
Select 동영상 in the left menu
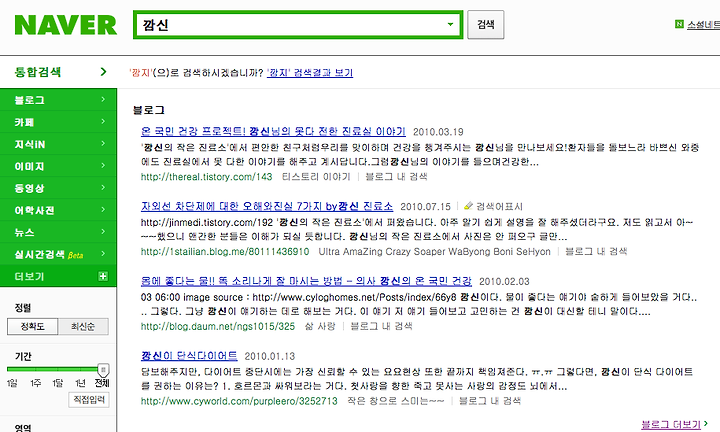(x=58, y=188)
